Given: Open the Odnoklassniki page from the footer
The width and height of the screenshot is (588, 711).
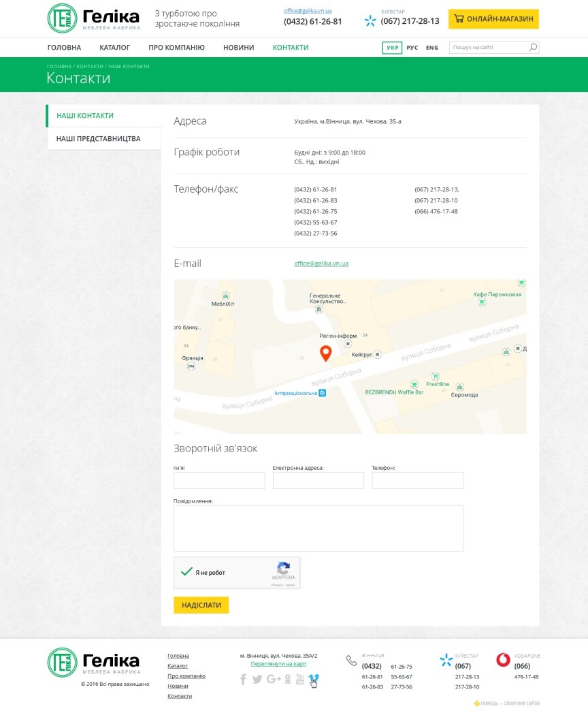Looking at the screenshot, I should 288,679.
